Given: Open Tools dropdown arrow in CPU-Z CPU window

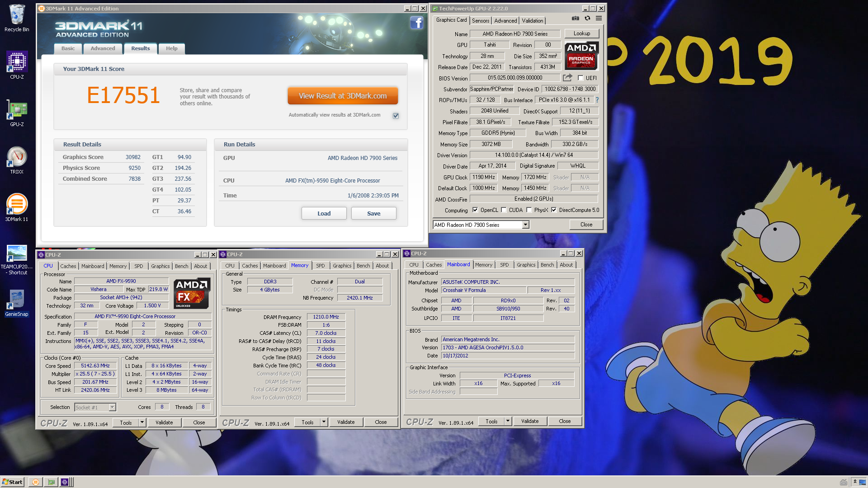Looking at the screenshot, I should point(142,422).
